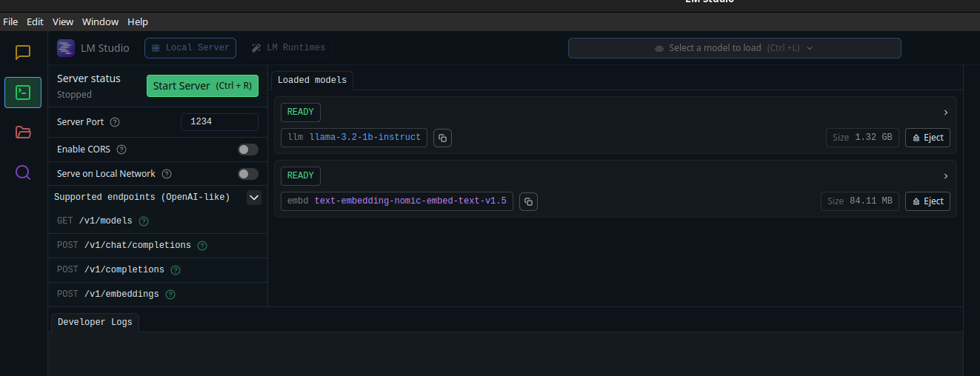Screen dimensions: 980x376
Task: Click the POST /v1/completions endpoint text
Action: pos(110,269)
